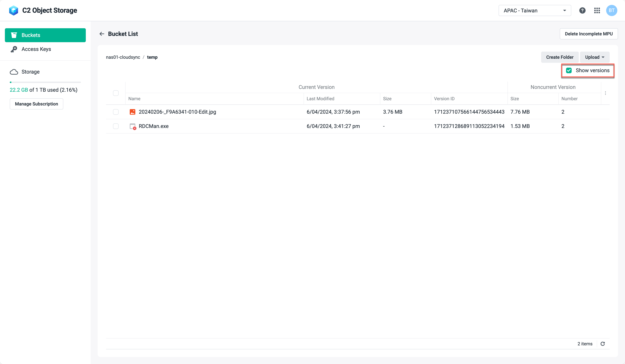Click the Delete Incomplete MPU button
This screenshot has height=364, width=625.
coord(589,34)
